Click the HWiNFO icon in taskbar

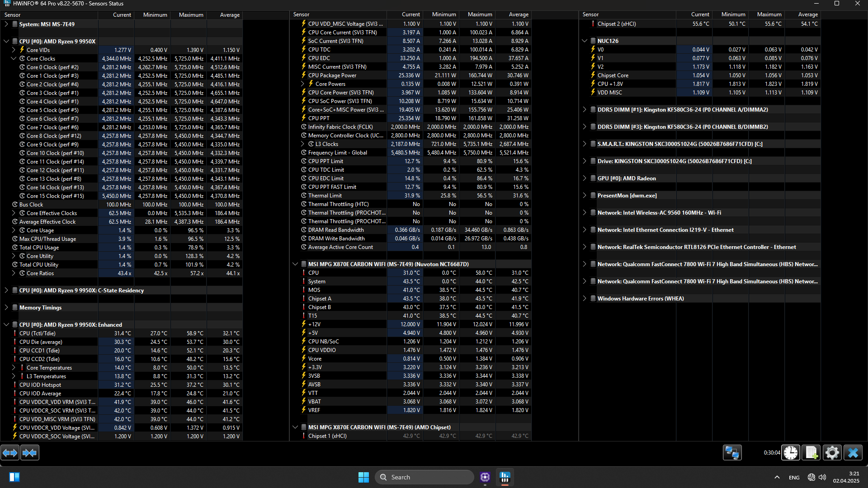coord(505,477)
